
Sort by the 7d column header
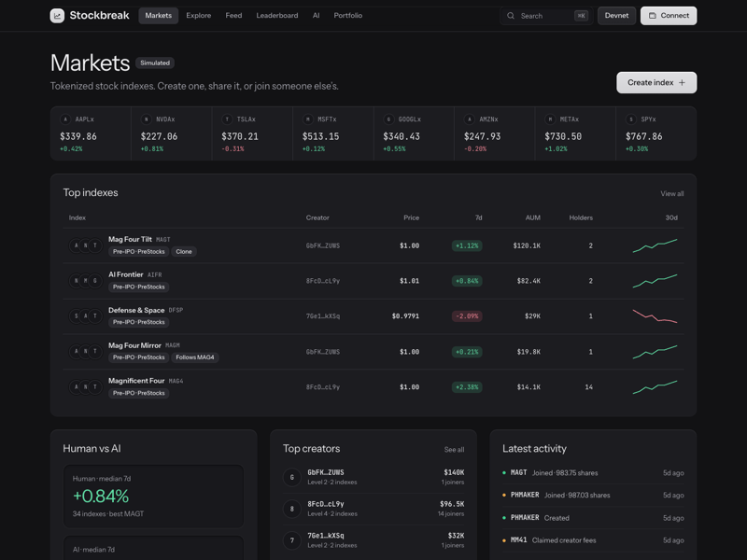(x=478, y=217)
